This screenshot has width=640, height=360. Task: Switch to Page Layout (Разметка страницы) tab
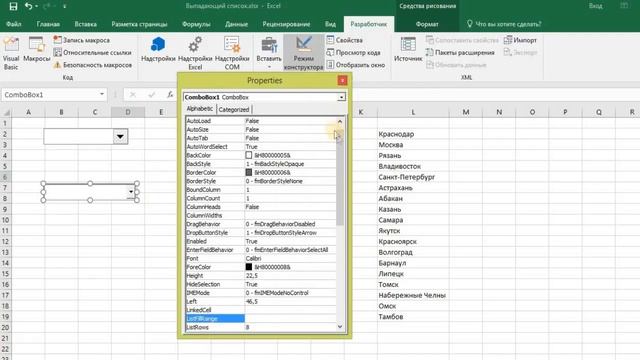click(139, 24)
